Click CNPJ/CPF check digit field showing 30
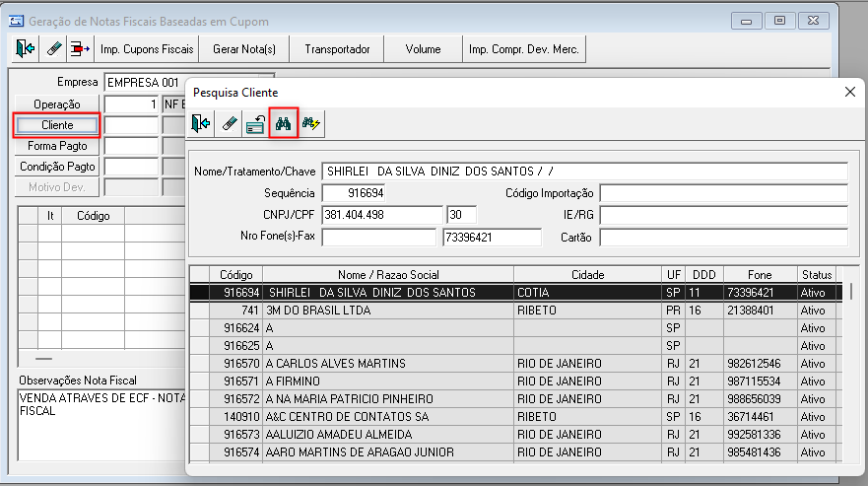Viewport: 868px width, 486px height. (x=462, y=215)
